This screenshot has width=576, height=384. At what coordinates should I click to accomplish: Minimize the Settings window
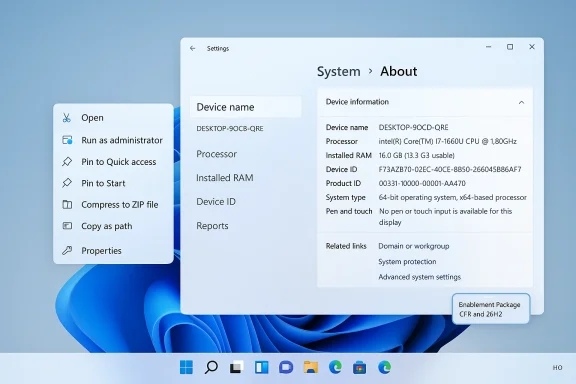[x=488, y=47]
